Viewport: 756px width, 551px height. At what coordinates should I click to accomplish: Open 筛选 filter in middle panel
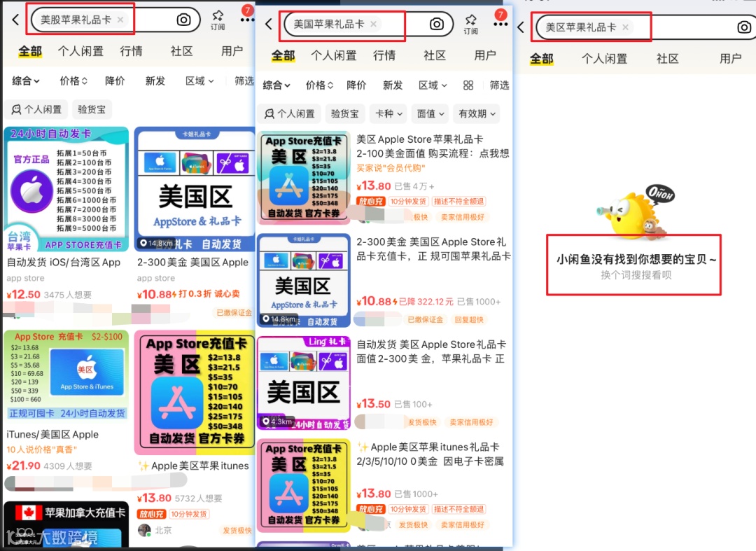tap(499, 85)
